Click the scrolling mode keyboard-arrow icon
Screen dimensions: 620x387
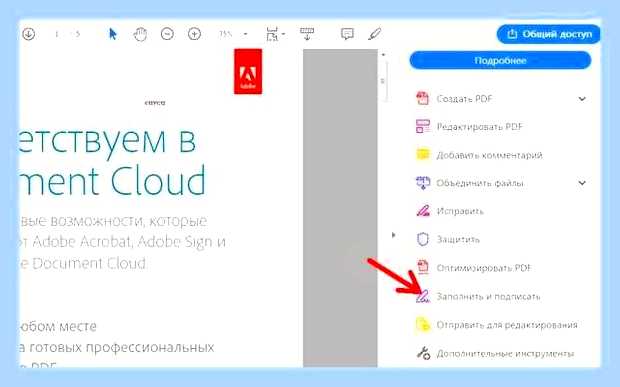pos(307,34)
